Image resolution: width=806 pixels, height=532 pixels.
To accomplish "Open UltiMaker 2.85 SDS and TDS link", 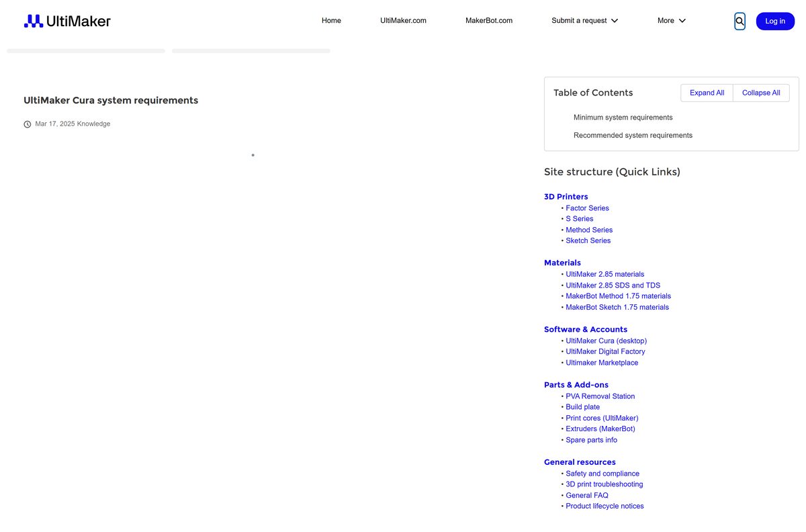I will coord(613,285).
